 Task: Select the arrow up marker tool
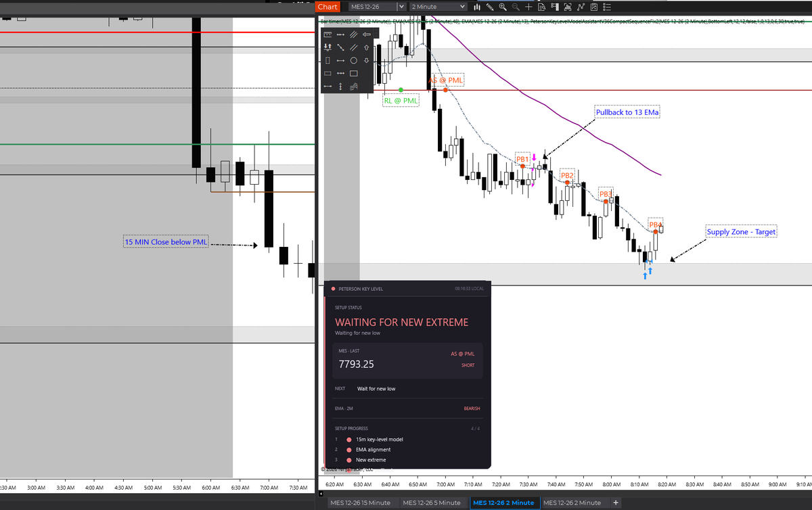coord(366,47)
